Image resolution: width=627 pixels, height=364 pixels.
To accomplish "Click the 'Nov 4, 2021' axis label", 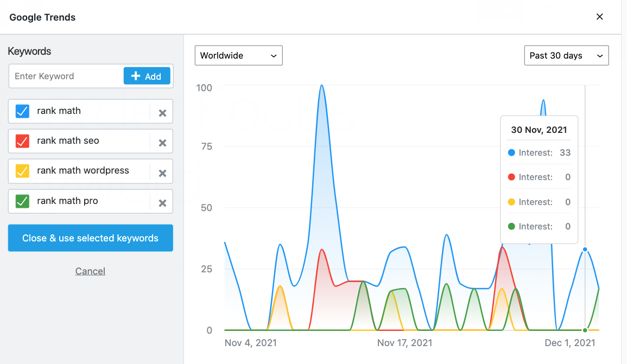I will tap(251, 343).
